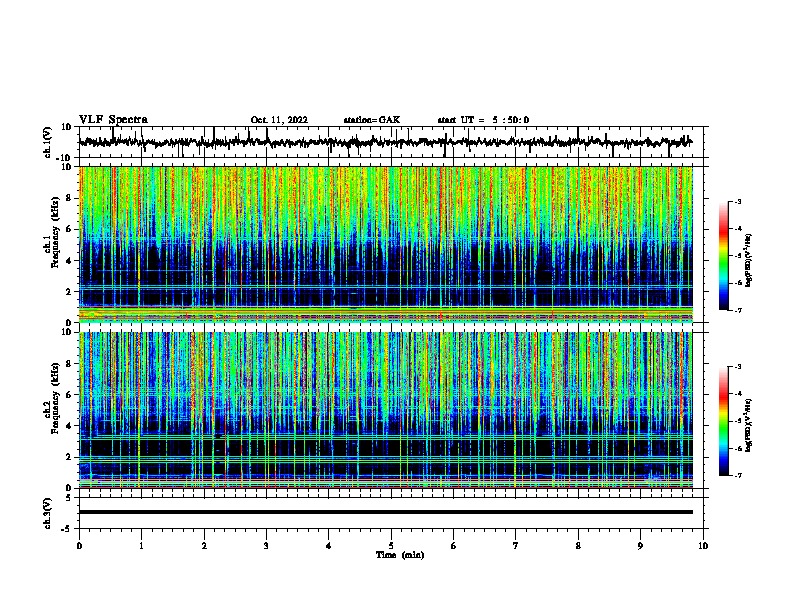Click the "4" kHz tick of ch.1 spectrogram
Image resolution: width=792 pixels, height=612 pixels.
point(69,261)
